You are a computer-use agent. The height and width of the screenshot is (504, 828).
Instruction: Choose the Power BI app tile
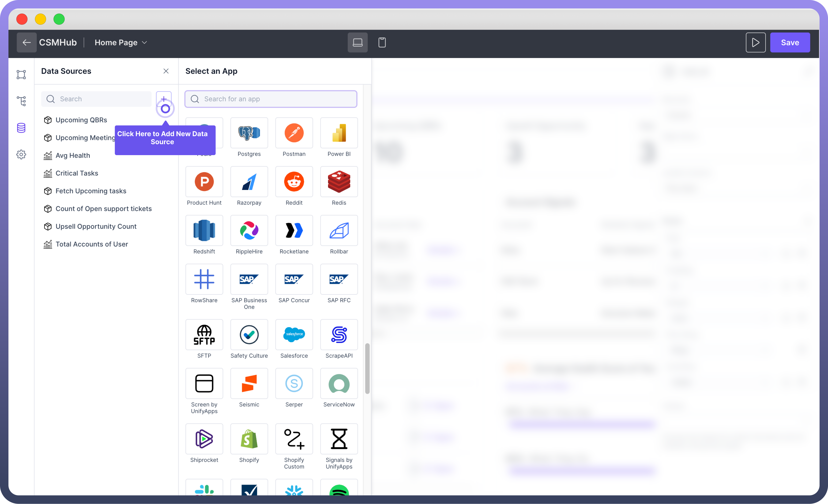[x=339, y=133]
